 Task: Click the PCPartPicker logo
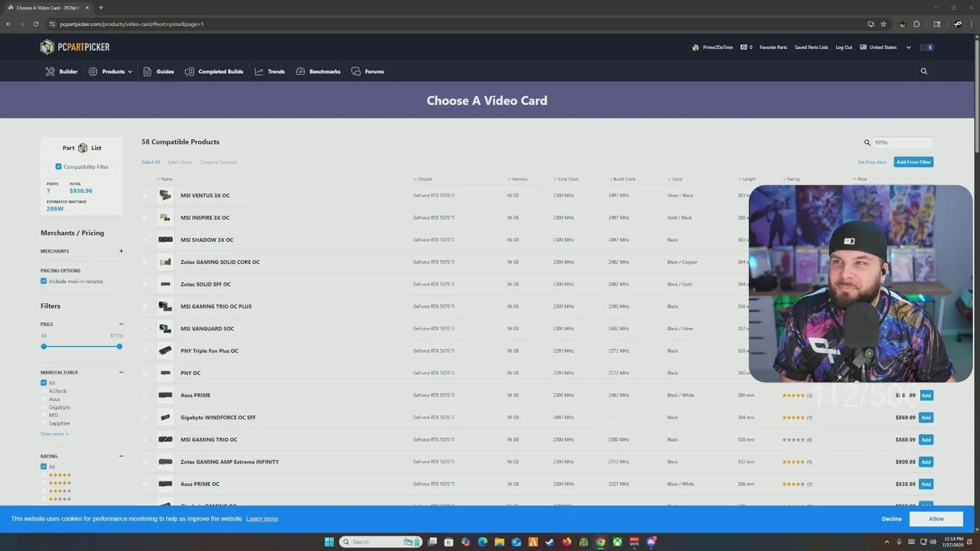pos(75,47)
